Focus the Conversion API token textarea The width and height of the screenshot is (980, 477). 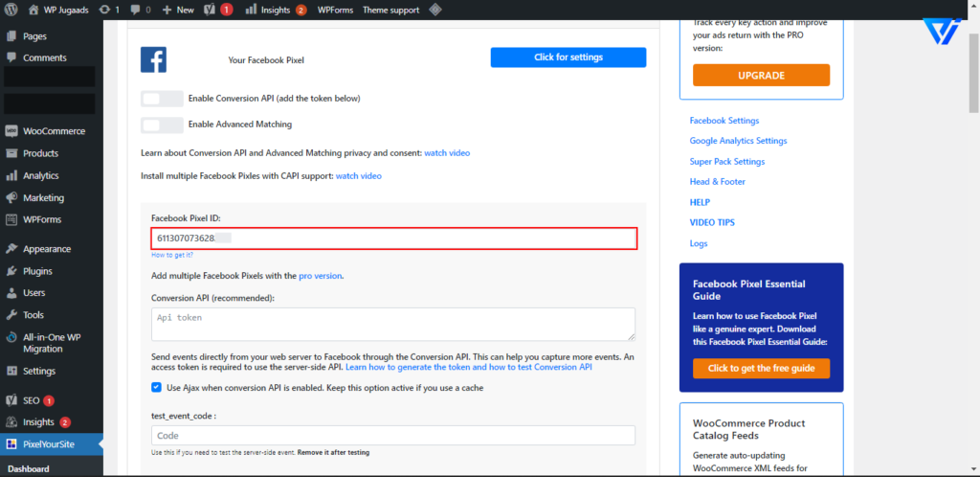393,324
